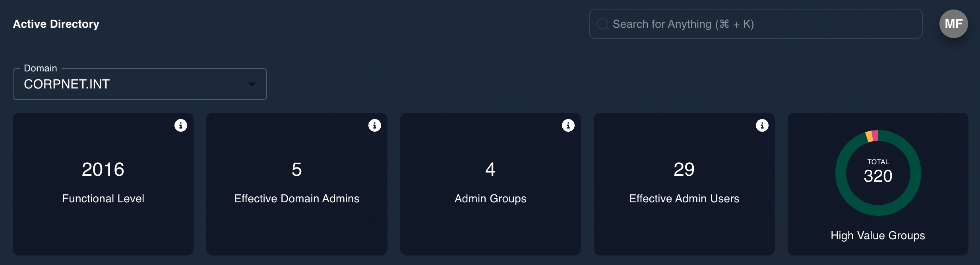Screen dimensions: 980x265
Task: Open the Effective Domain Admins label
Action: click(x=296, y=198)
